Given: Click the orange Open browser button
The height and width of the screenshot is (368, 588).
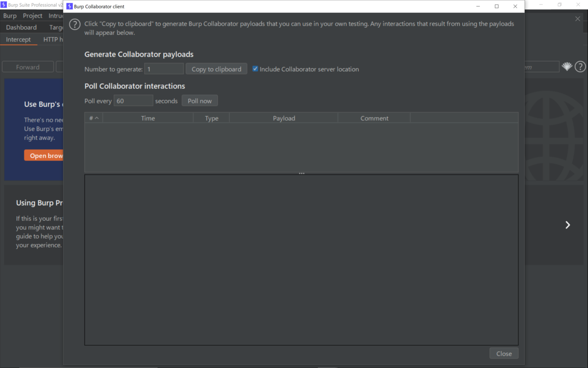Looking at the screenshot, I should pyautogui.click(x=44, y=156).
